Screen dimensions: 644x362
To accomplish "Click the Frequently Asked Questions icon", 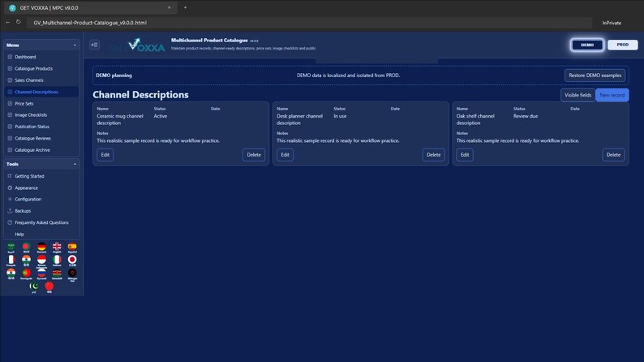I will (10, 222).
